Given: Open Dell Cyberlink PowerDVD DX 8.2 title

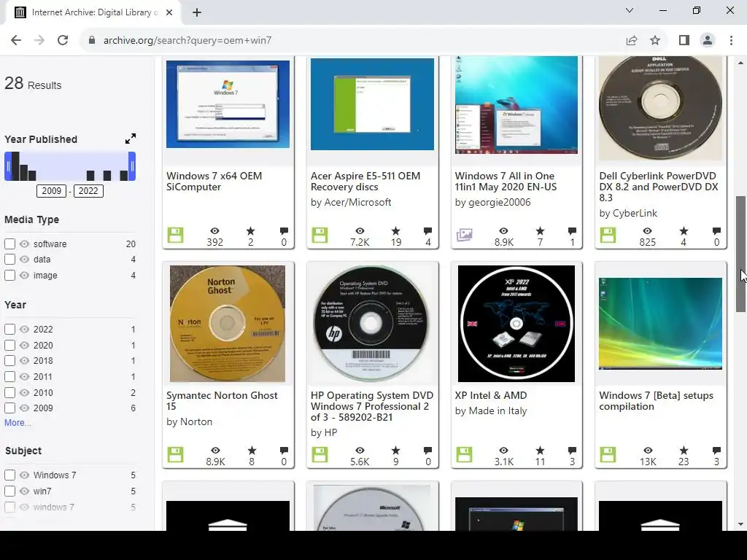Looking at the screenshot, I should (x=659, y=187).
